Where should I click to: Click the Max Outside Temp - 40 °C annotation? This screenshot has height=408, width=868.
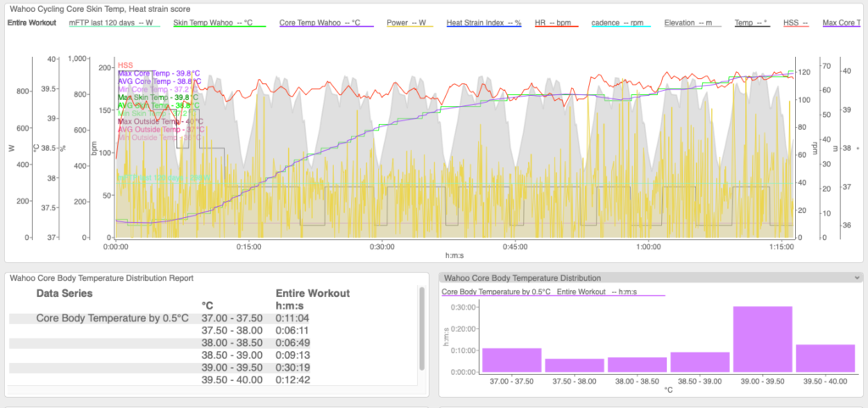click(x=159, y=121)
